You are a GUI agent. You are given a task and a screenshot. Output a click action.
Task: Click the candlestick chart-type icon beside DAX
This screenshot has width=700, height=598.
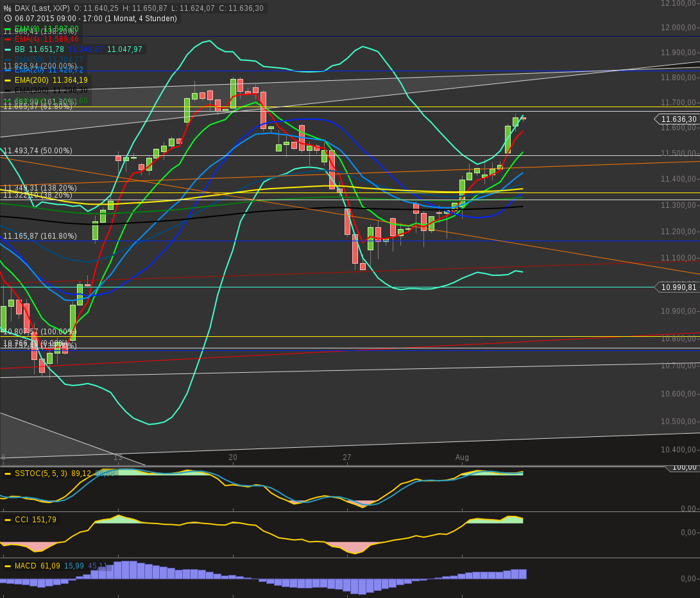pos(8,8)
